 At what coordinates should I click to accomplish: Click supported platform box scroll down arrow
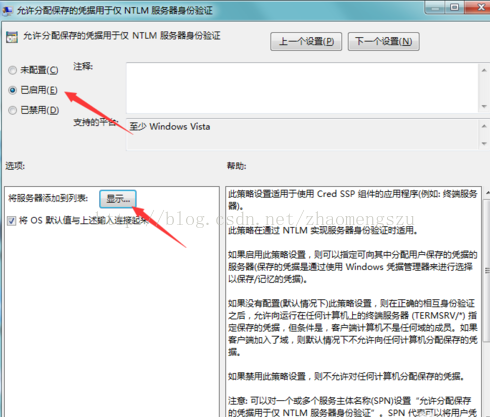(x=484, y=144)
